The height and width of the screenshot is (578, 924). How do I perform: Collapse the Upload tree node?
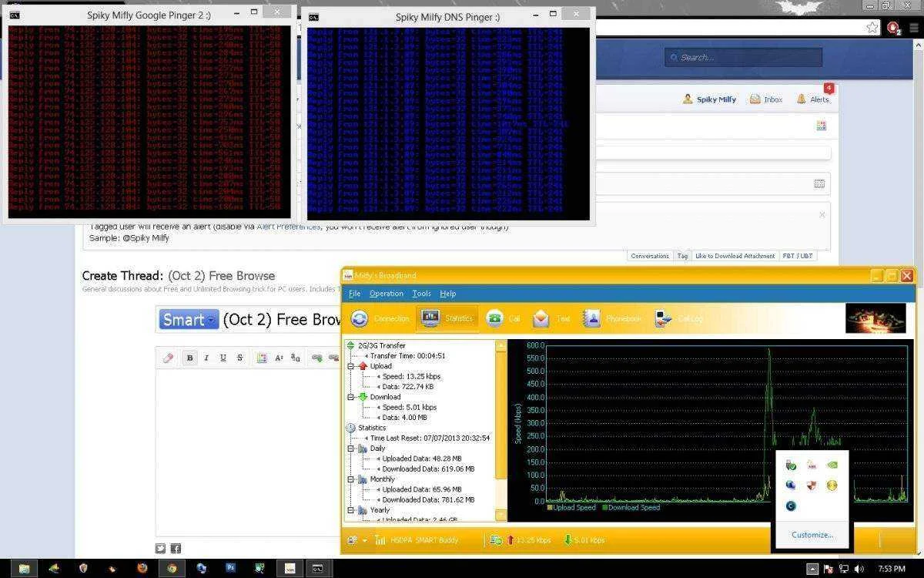351,366
